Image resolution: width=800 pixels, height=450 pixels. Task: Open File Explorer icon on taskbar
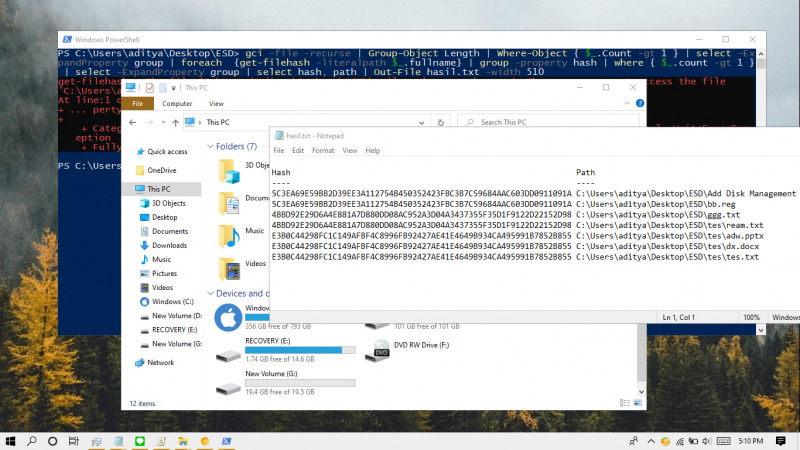pyautogui.click(x=183, y=441)
